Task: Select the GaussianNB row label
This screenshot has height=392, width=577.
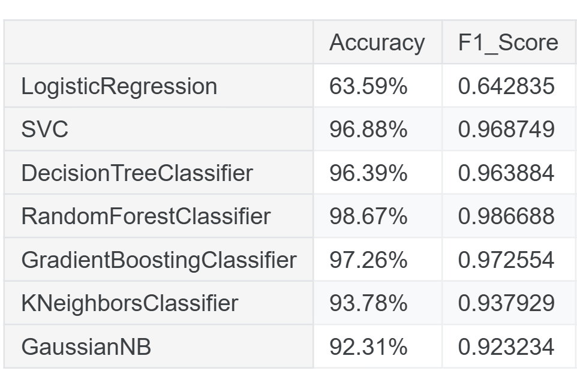Action: point(158,346)
